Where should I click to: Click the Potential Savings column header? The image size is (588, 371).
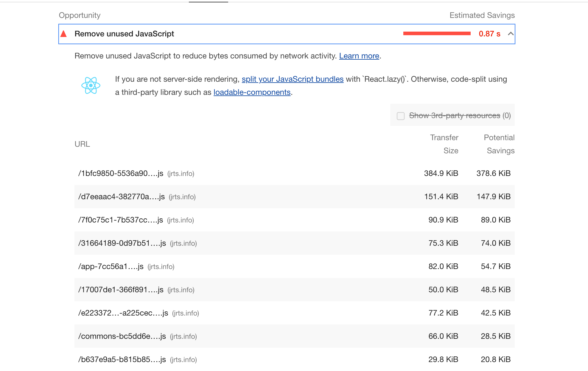[500, 144]
